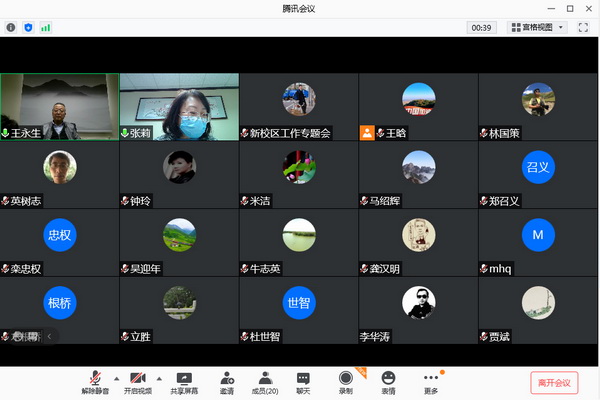The height and width of the screenshot is (400, 600).
Task: Click the 00:39 meeting timer
Action: click(x=482, y=27)
